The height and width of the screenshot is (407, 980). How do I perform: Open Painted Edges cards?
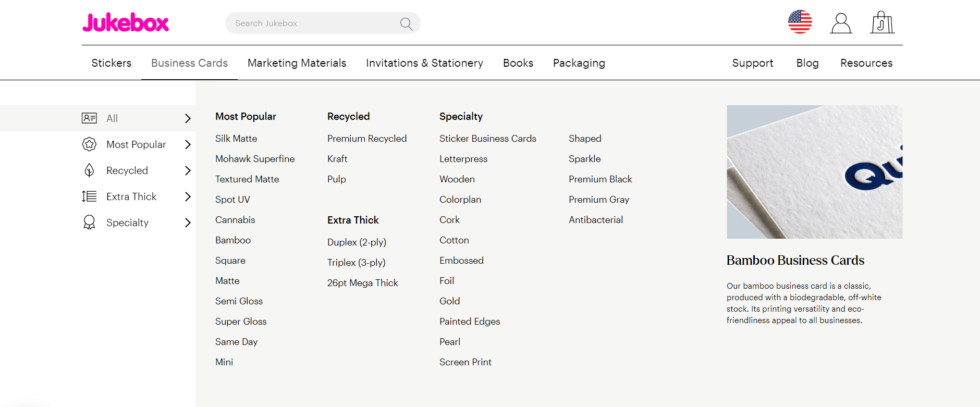[470, 322]
